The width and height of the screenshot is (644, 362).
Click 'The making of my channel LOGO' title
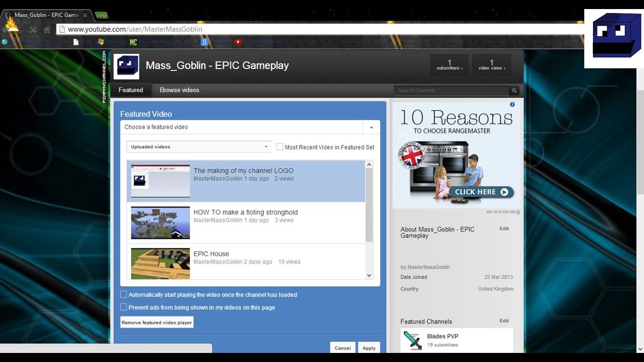[244, 171]
